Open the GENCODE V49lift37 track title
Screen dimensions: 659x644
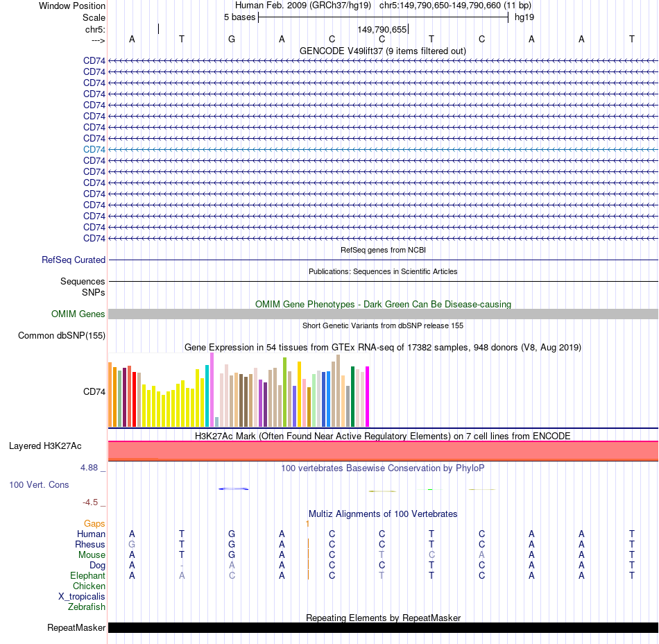point(383,51)
